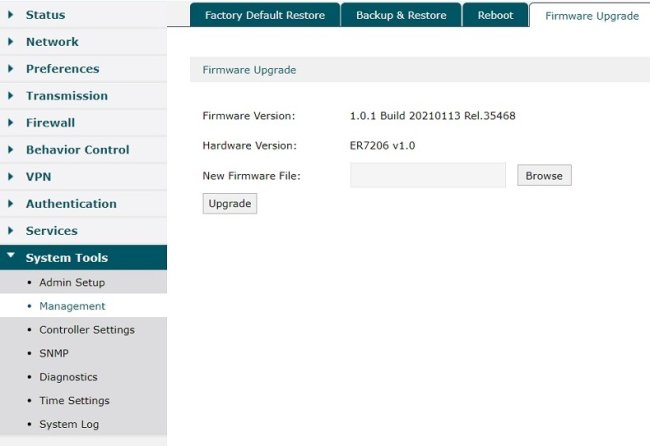This screenshot has height=446, width=650.
Task: Go to SNMP settings
Action: [x=54, y=353]
